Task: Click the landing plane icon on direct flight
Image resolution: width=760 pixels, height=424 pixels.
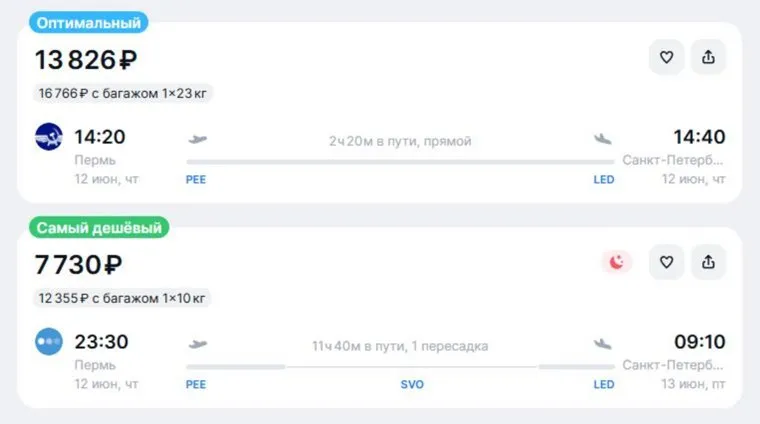Action: coord(602,139)
